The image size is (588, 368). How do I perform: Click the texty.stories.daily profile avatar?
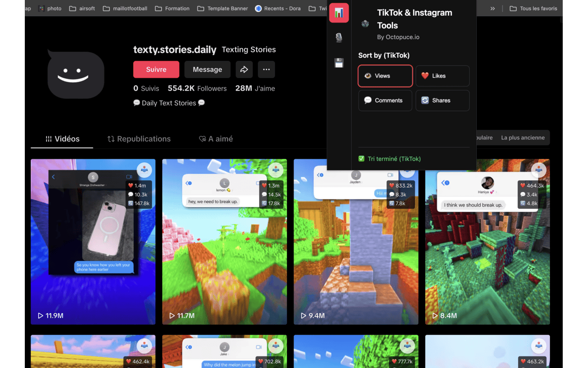coord(76,75)
